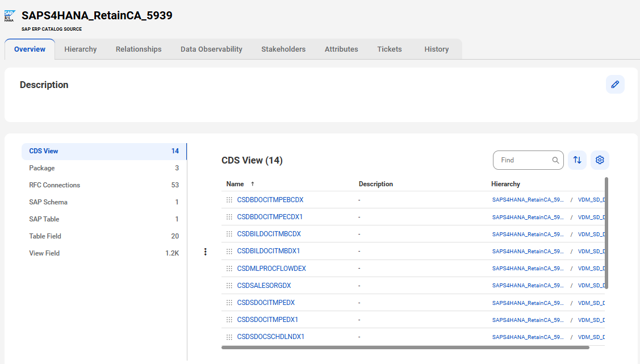The width and height of the screenshot is (640, 364).
Task: Click the three-dot splitter menu icon
Action: tap(206, 252)
